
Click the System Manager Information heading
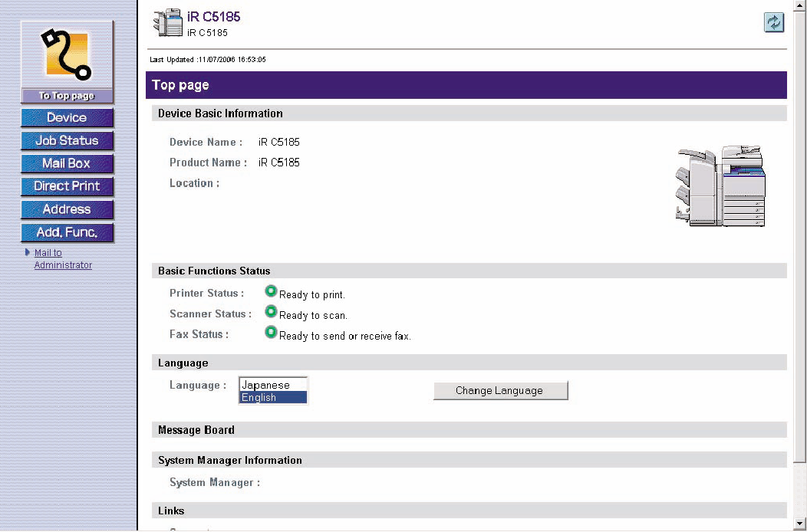click(230, 461)
